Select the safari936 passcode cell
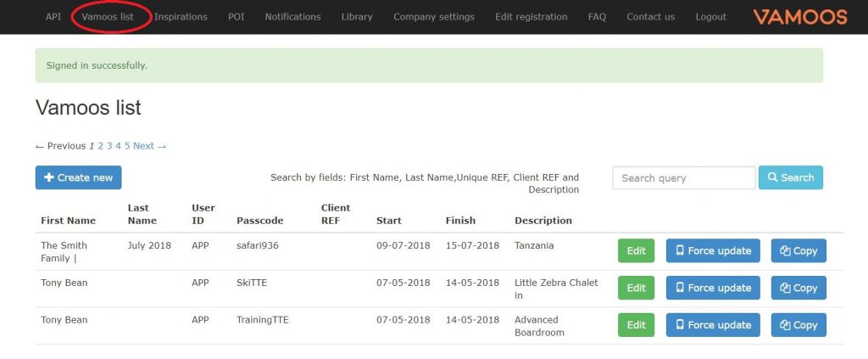The height and width of the screenshot is (359, 868). [x=258, y=245]
